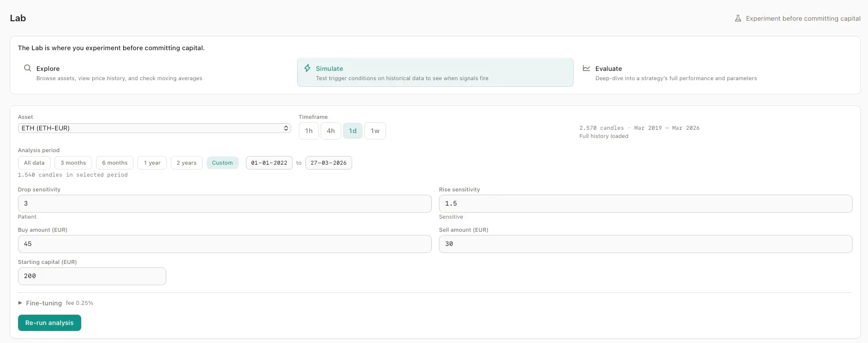This screenshot has width=868, height=343.
Task: Click the Sell amount (EUR) field
Action: tap(645, 244)
